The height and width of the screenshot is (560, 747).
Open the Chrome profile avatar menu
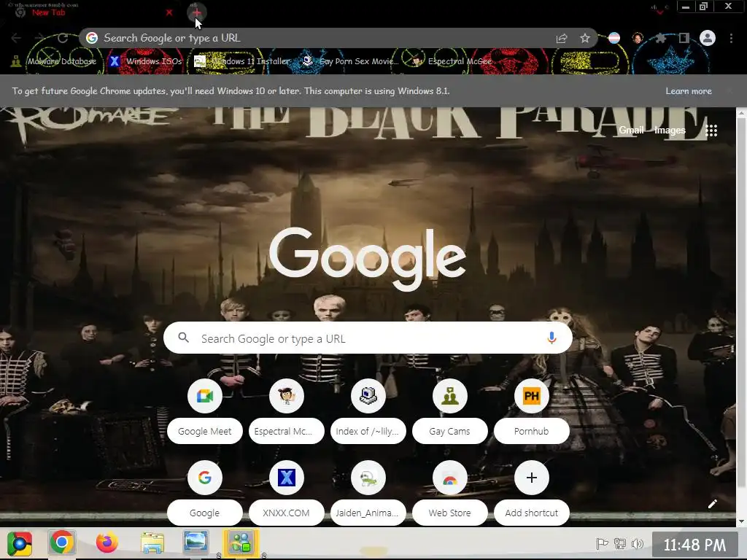pos(708,38)
